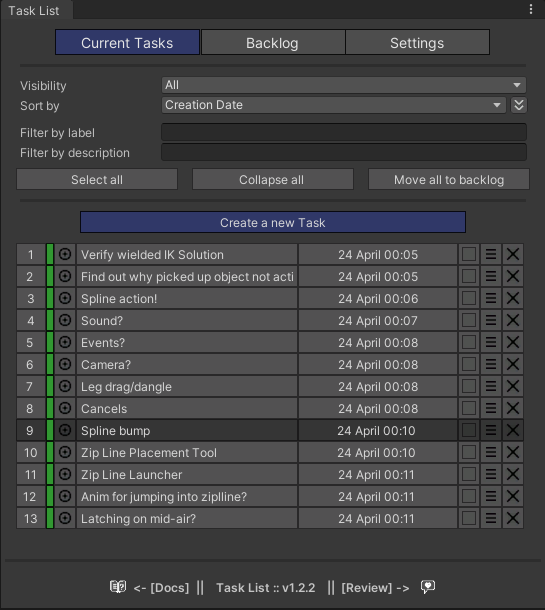Click the Collapse all button

(272, 179)
